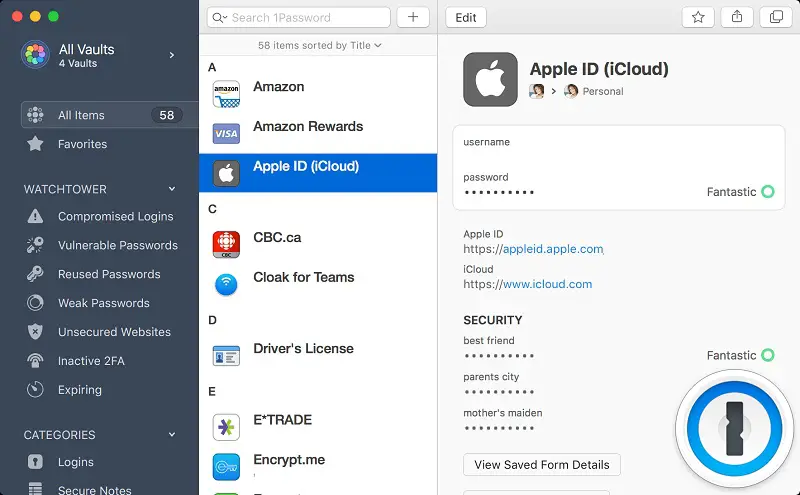Image resolution: width=800 pixels, height=495 pixels.
Task: Open Weak Passwords circle icon
Action: pyautogui.click(x=35, y=303)
